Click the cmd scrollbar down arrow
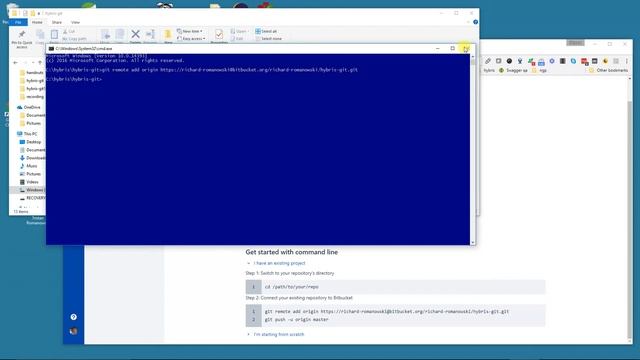 click(473, 242)
